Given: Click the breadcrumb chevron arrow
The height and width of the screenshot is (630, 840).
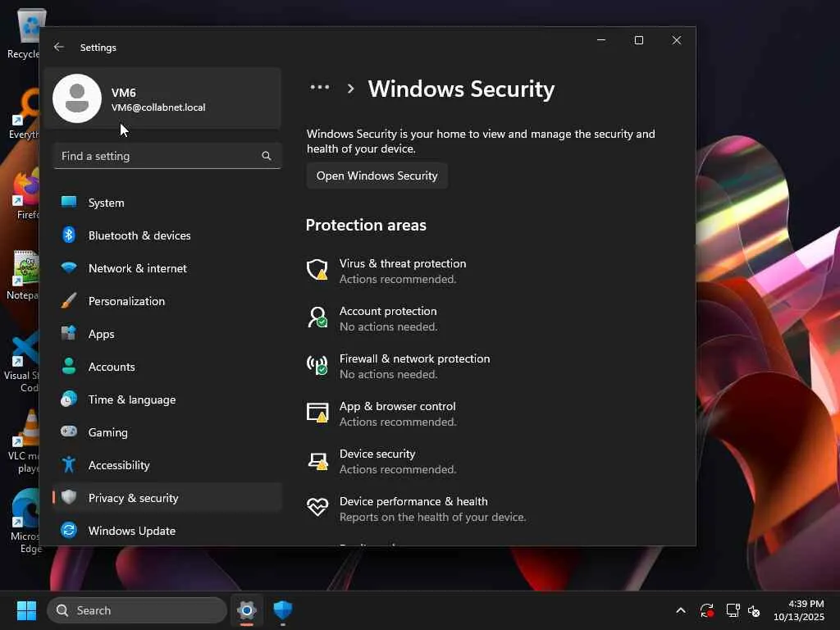Looking at the screenshot, I should 350,89.
